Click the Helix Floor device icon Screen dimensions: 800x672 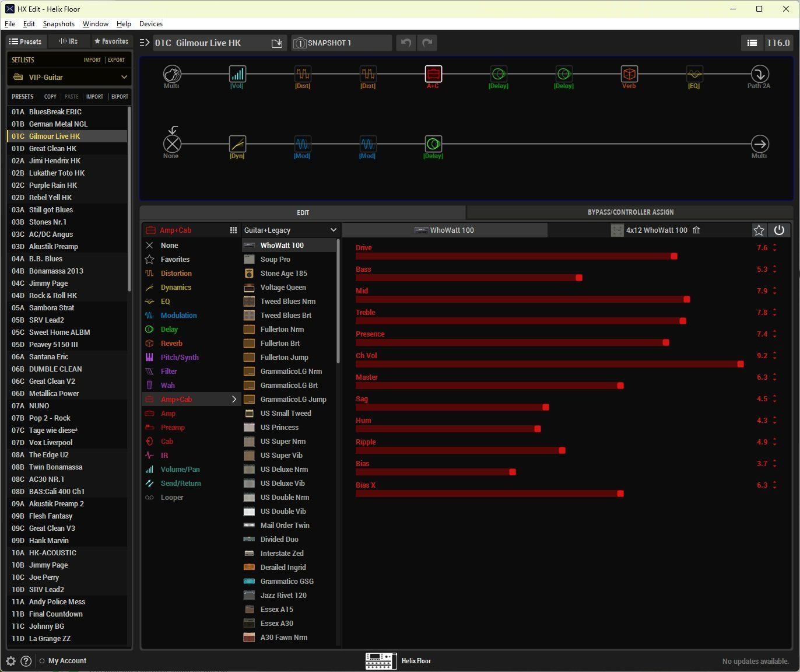coord(381,661)
